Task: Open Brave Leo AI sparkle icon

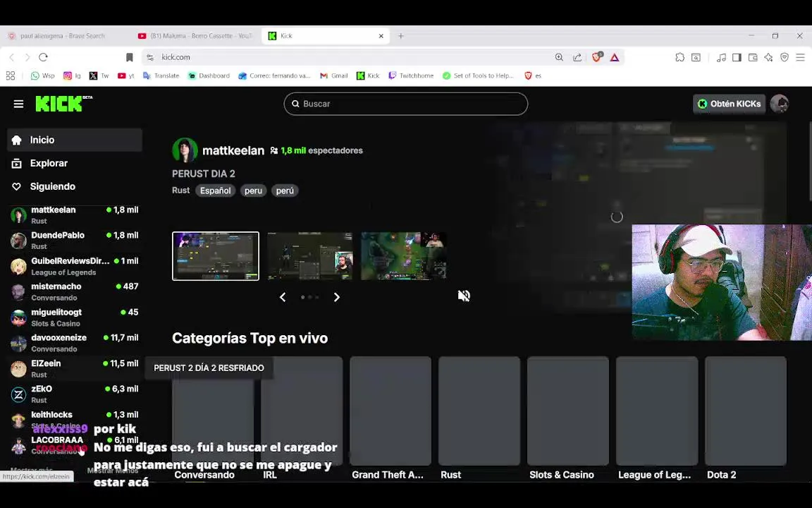Action: [x=768, y=58]
